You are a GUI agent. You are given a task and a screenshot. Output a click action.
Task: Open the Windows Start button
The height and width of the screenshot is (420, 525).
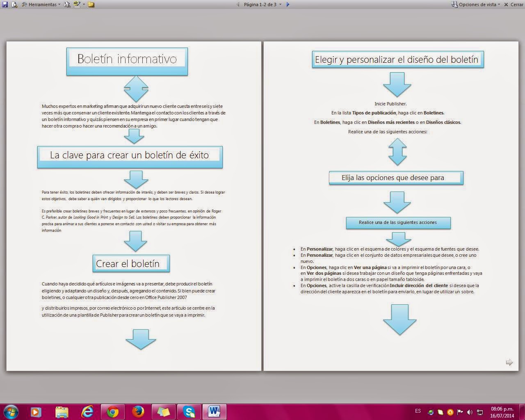11,411
